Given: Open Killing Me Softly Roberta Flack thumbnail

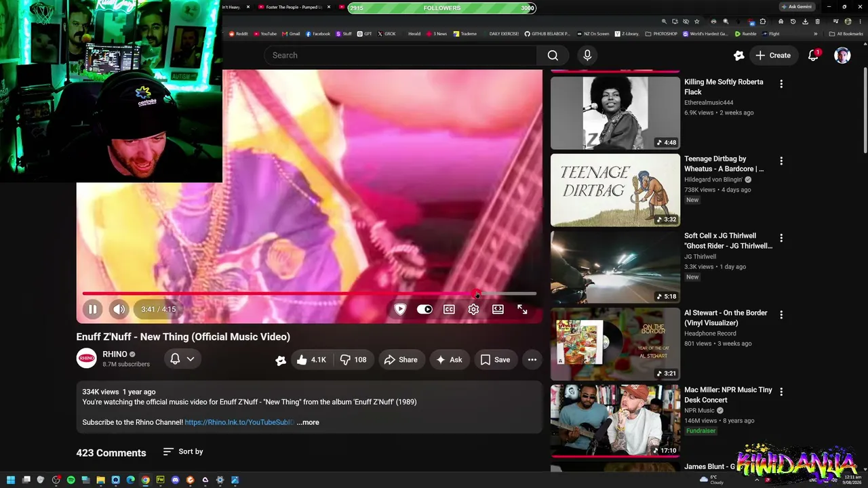Looking at the screenshot, I should pos(615,113).
